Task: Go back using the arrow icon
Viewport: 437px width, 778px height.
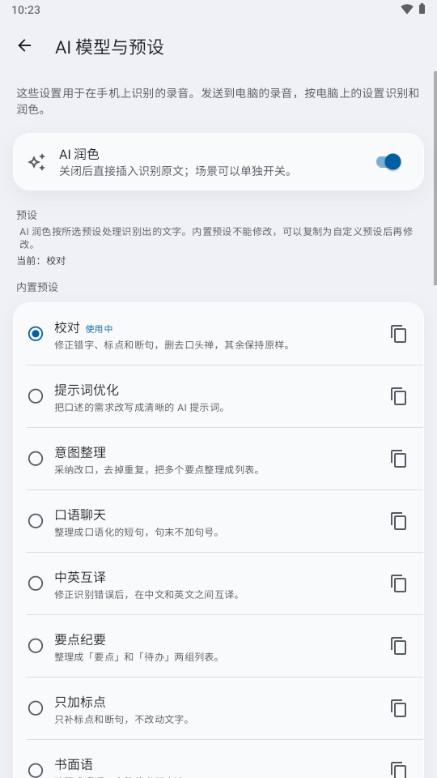Action: coord(24,46)
